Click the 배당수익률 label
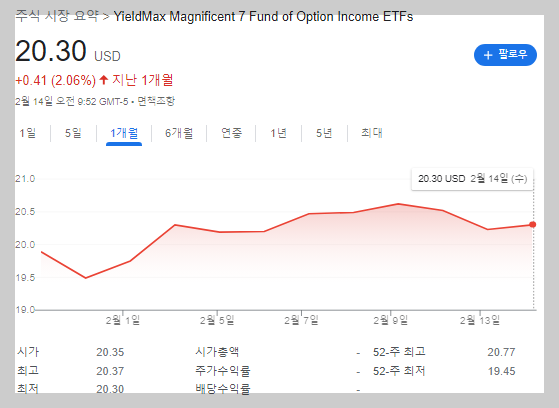 222,389
